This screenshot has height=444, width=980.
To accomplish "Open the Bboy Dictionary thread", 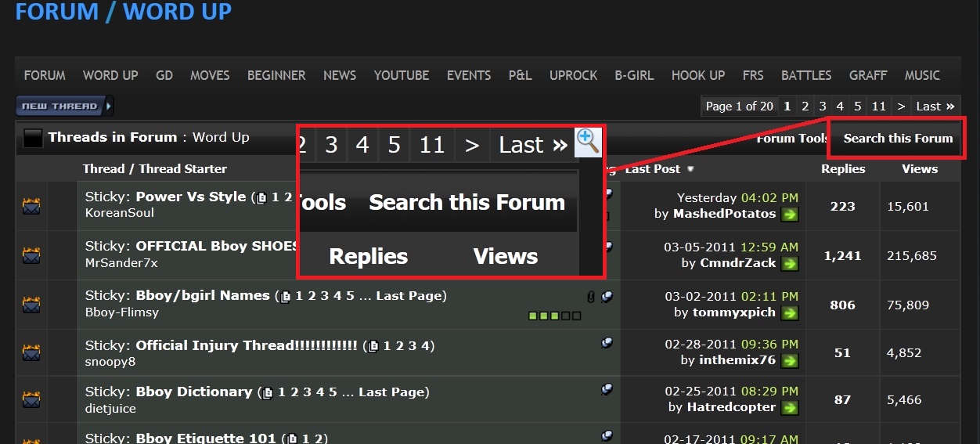I will pyautogui.click(x=194, y=391).
